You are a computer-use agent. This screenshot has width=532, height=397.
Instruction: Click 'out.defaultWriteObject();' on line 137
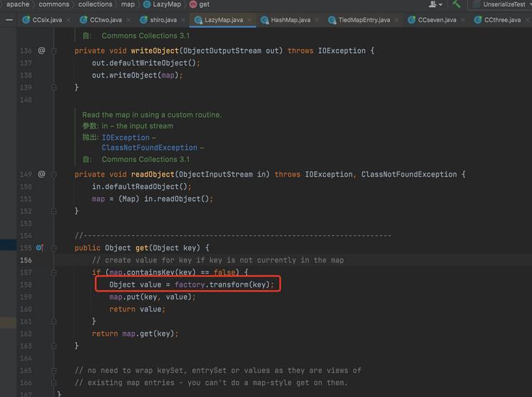click(146, 63)
